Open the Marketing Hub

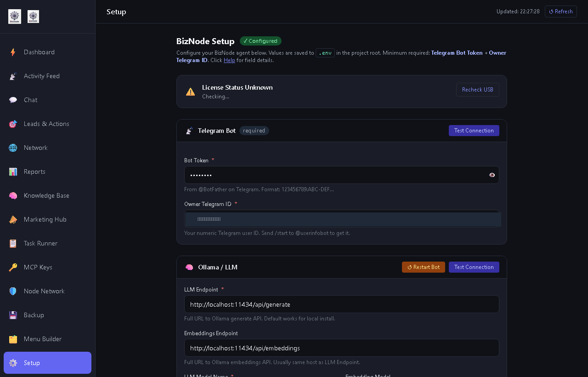[44, 219]
